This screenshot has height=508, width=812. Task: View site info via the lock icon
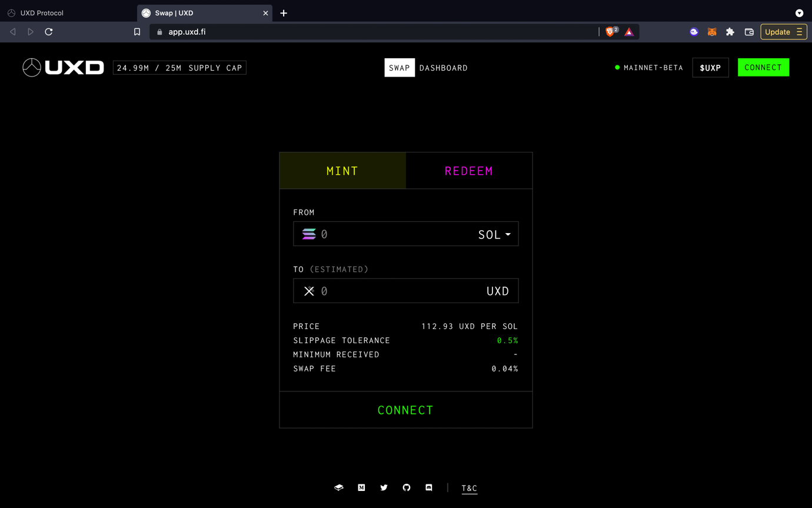click(159, 32)
